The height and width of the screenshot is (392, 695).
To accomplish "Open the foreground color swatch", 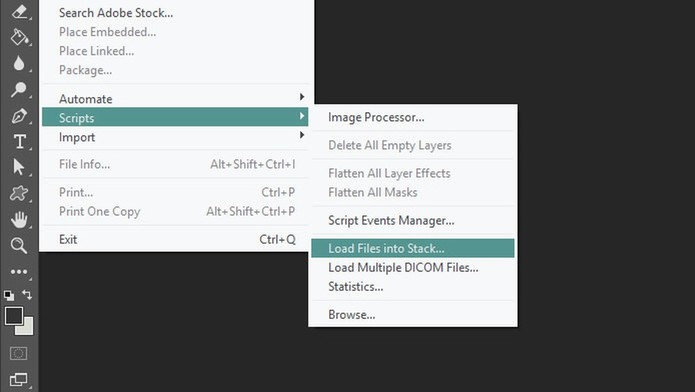I will pyautogui.click(x=13, y=315).
